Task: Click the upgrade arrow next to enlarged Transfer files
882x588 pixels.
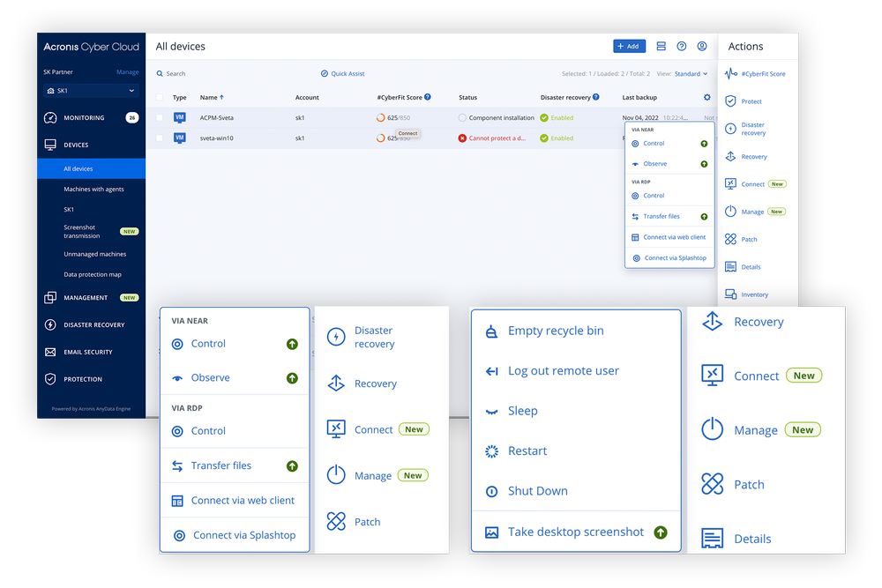Action: point(292,466)
